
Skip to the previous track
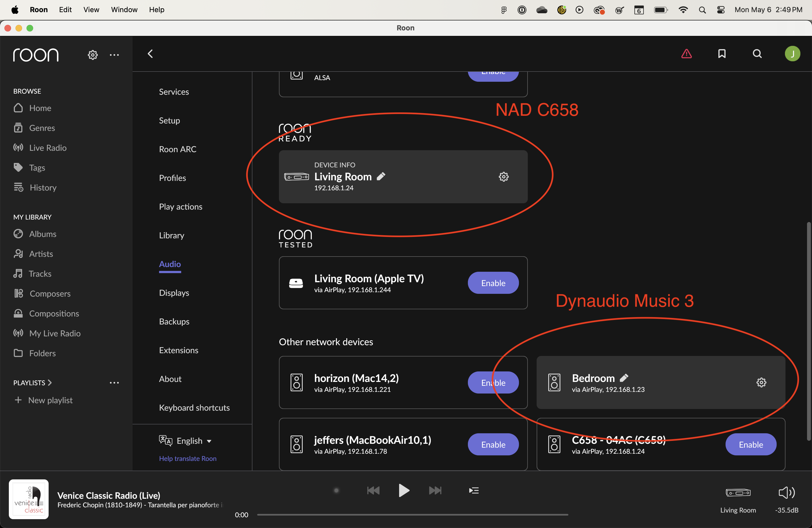pos(373,490)
